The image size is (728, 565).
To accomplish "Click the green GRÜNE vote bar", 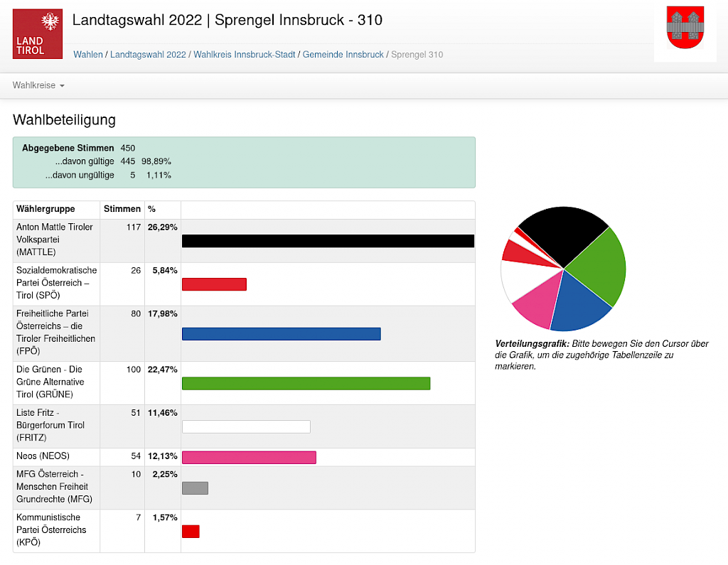I will tap(306, 384).
